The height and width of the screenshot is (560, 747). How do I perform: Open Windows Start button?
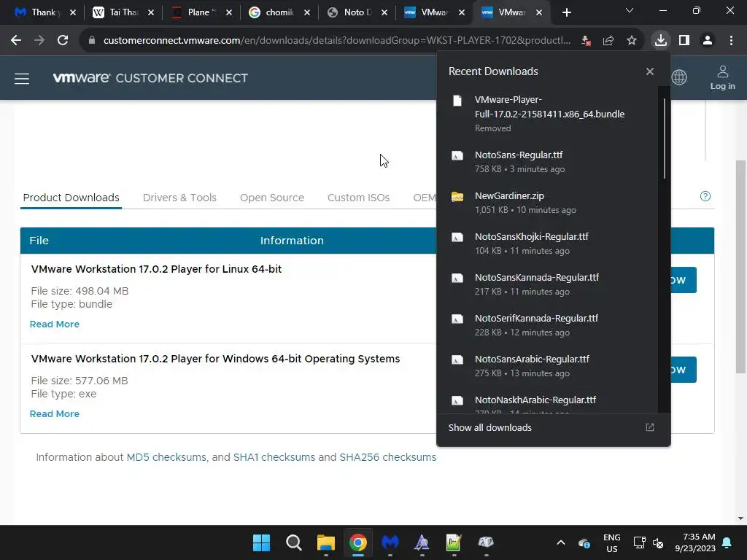pos(262,542)
